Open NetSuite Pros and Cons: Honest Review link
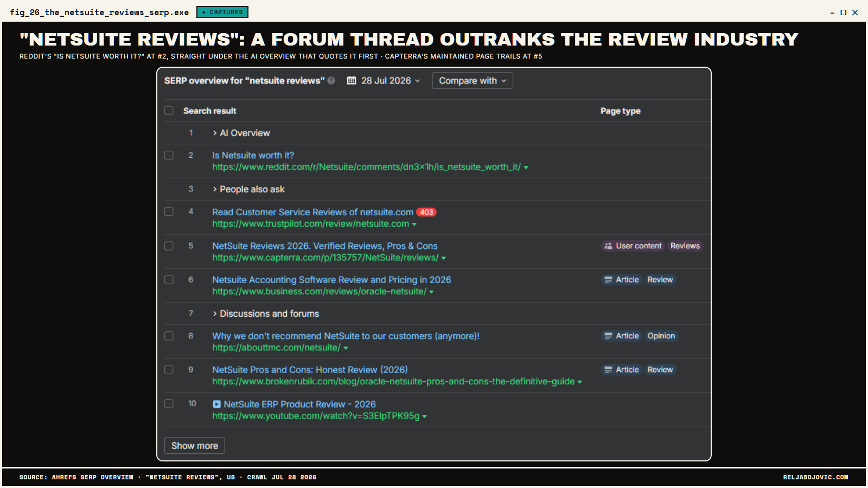The height and width of the screenshot is (488, 868). [310, 370]
